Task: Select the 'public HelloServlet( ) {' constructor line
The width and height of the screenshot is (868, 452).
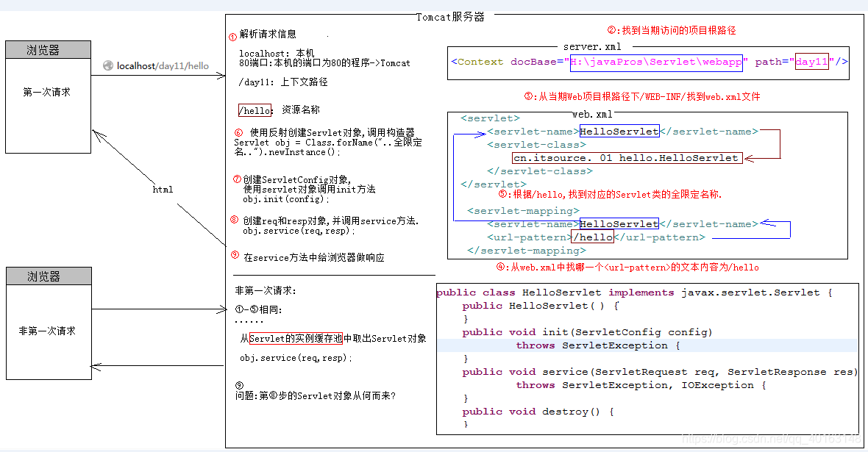Action: pyautogui.click(x=541, y=306)
